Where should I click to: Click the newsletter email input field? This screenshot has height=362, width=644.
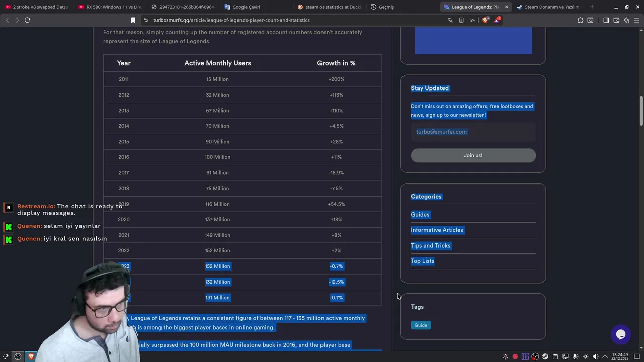coord(473,132)
